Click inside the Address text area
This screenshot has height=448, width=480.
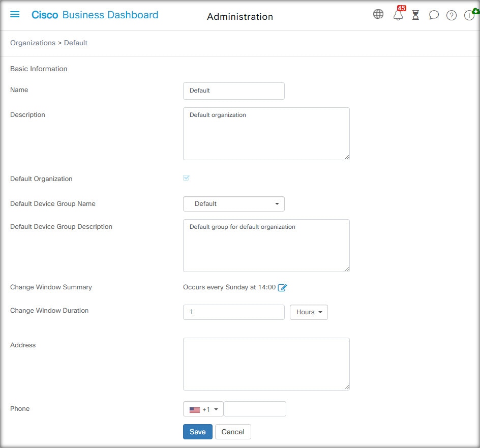point(266,364)
